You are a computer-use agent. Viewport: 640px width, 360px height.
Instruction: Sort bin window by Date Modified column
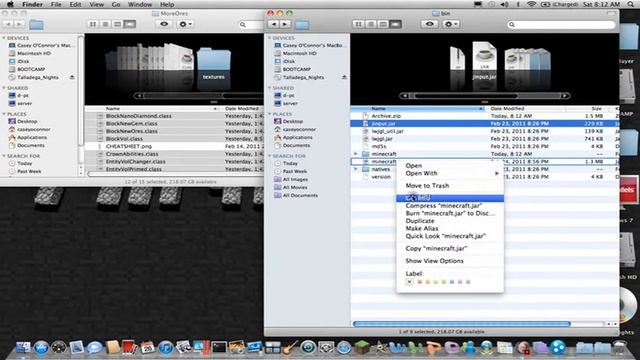coord(525,109)
